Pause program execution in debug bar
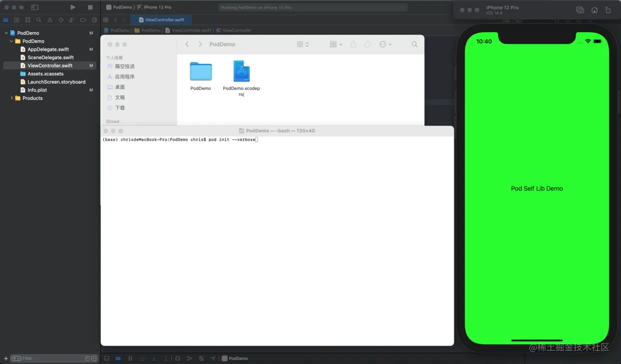621x364 pixels. pyautogui.click(x=130, y=358)
